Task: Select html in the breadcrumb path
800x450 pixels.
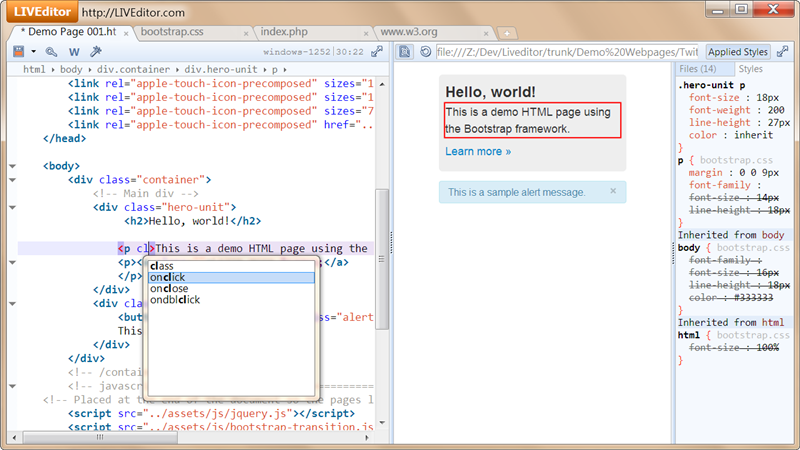Action: click(x=34, y=69)
